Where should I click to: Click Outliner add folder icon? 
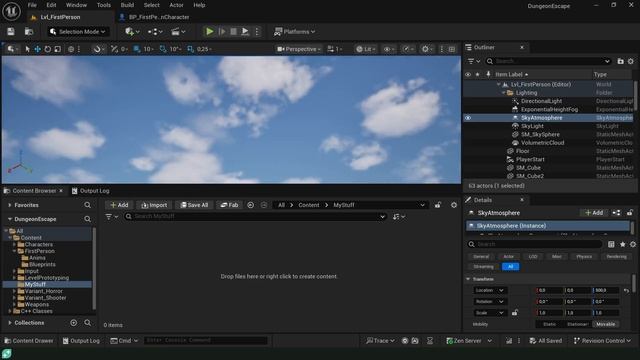(x=620, y=61)
